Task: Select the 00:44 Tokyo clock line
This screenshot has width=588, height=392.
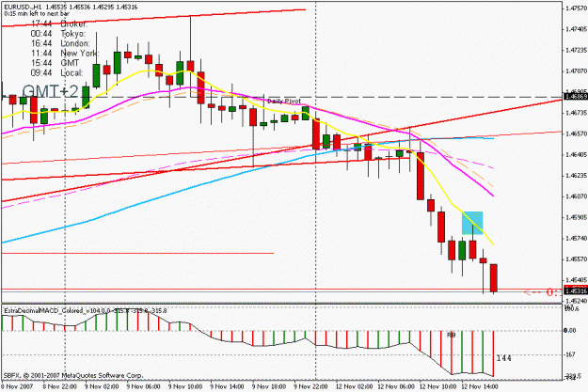Action: click(x=58, y=34)
